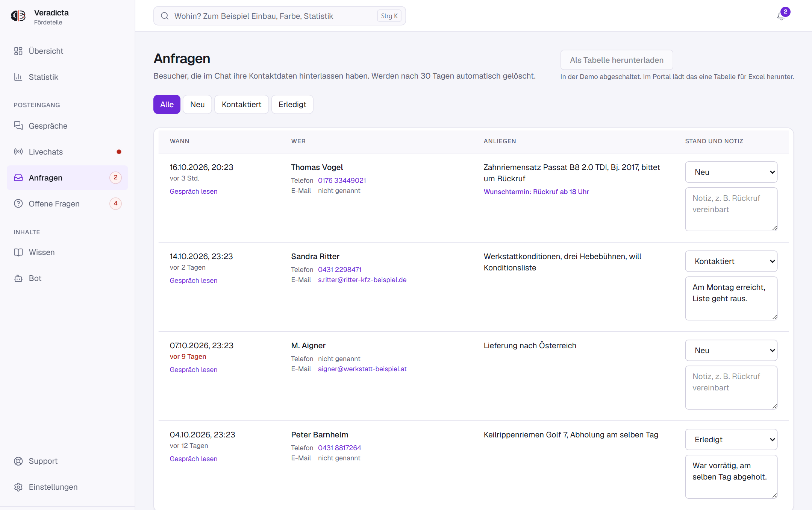
Task: Open status dropdown for M. Aigner
Action: point(731,351)
